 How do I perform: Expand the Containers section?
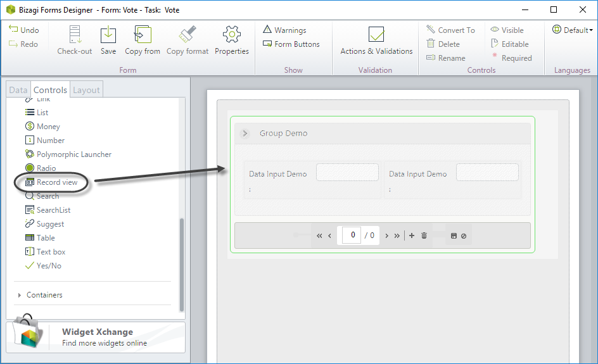point(20,295)
